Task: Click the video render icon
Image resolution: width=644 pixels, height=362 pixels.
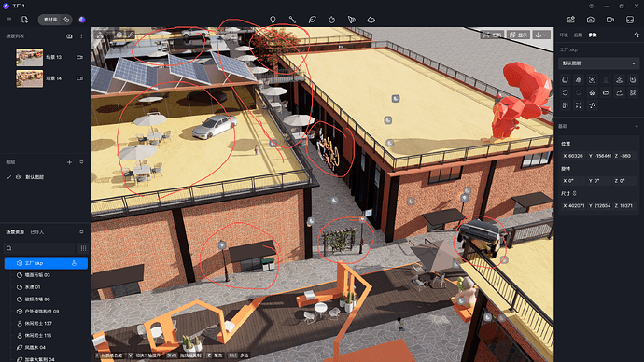Action: (x=609, y=20)
